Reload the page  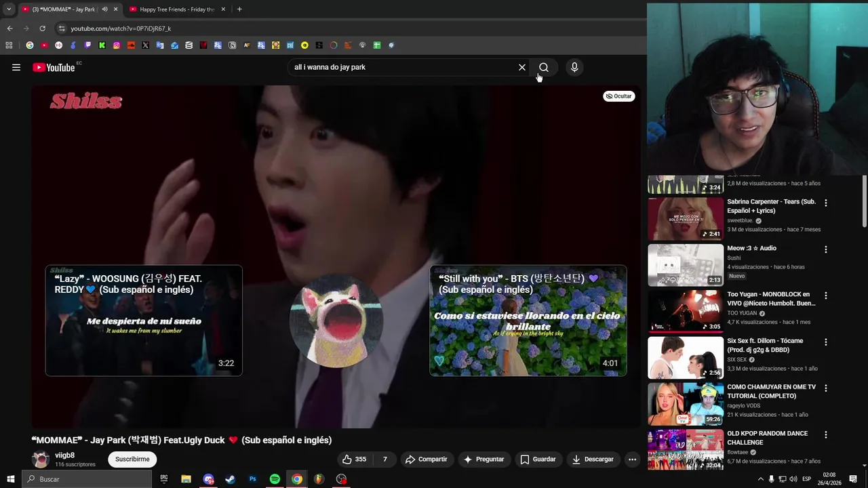[42, 28]
